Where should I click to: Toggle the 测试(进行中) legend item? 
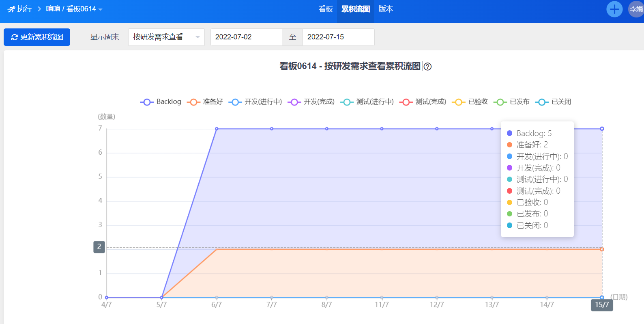tap(367, 102)
